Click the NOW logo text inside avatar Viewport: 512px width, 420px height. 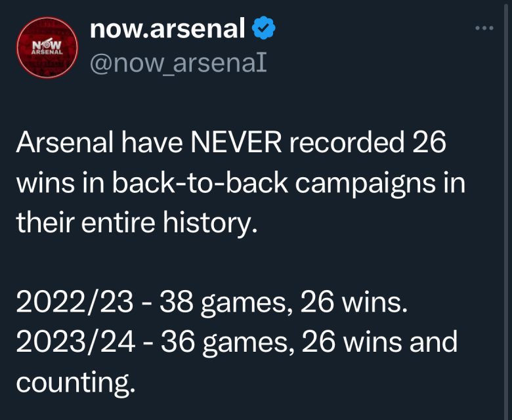(x=46, y=44)
